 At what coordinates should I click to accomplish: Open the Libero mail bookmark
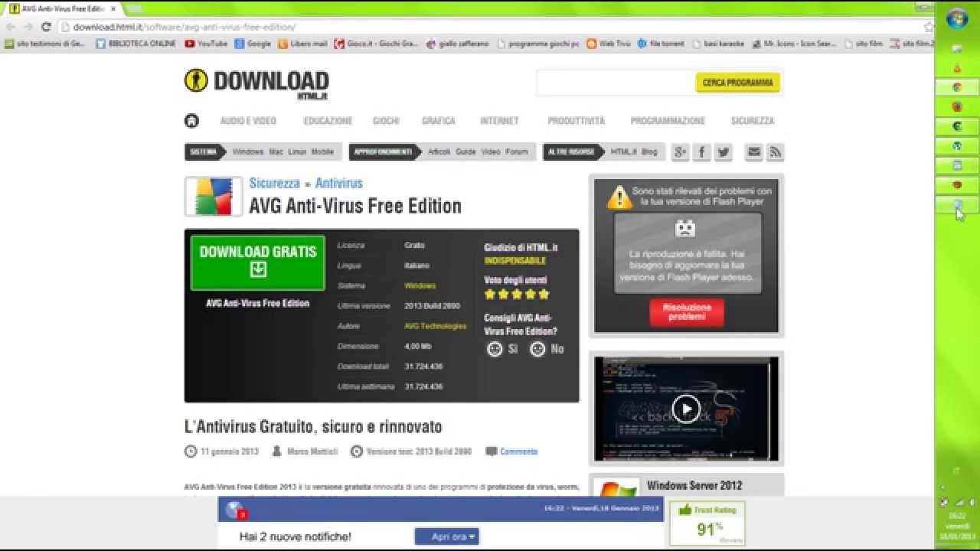pyautogui.click(x=302, y=44)
